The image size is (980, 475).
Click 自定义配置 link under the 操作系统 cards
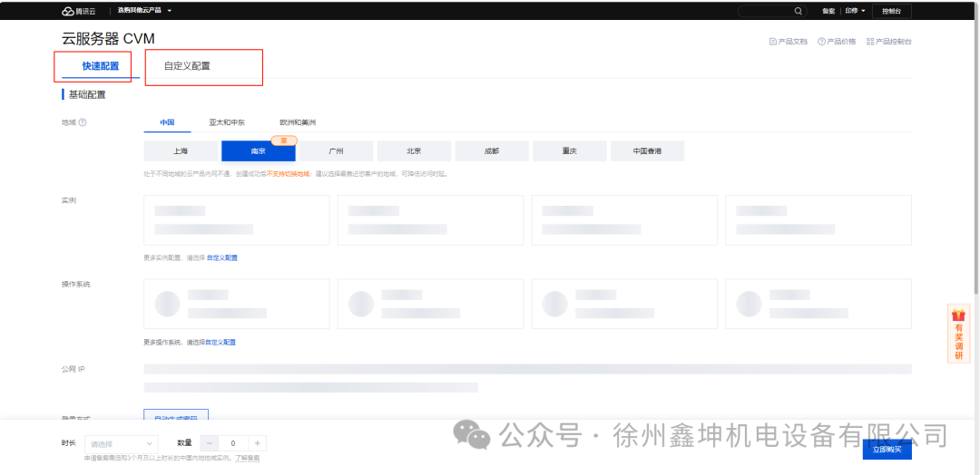[220, 343]
